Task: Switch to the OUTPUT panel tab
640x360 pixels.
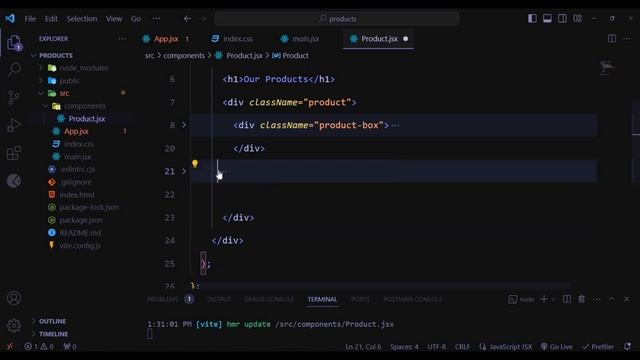Action: pos(219,299)
